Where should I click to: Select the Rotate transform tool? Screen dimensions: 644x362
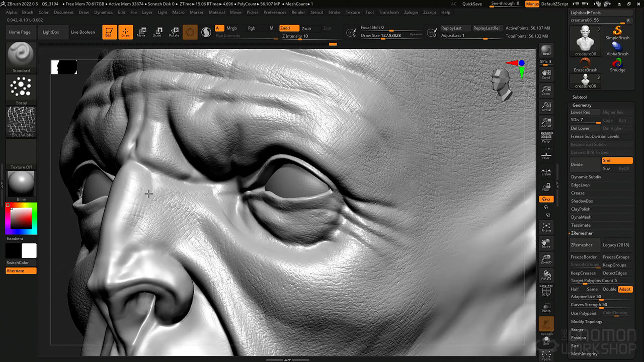click(174, 32)
